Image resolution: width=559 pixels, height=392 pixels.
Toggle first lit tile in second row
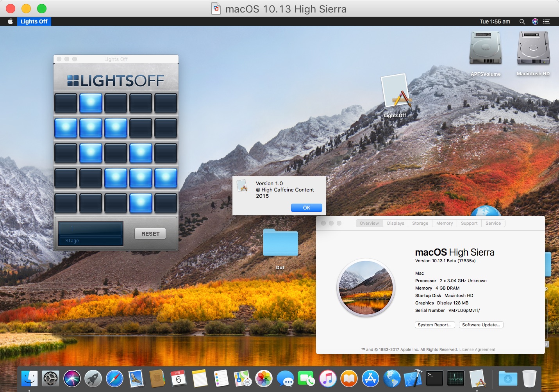66,128
